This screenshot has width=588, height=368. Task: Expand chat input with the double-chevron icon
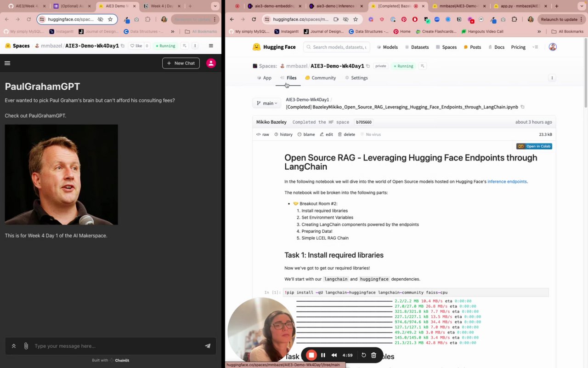coord(14,346)
